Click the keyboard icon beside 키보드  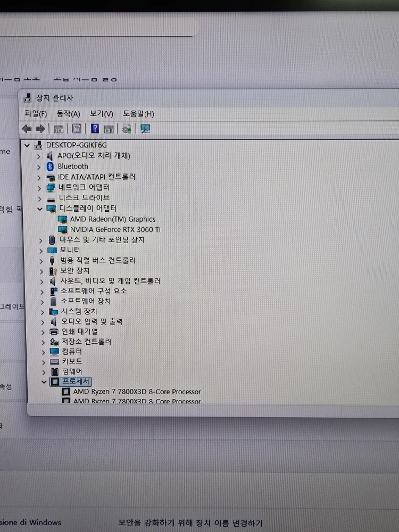point(55,362)
